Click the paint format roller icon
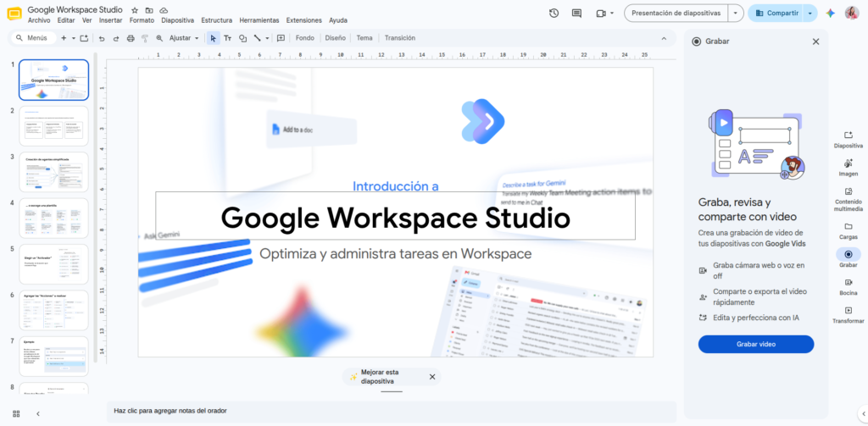868x426 pixels. tap(145, 38)
